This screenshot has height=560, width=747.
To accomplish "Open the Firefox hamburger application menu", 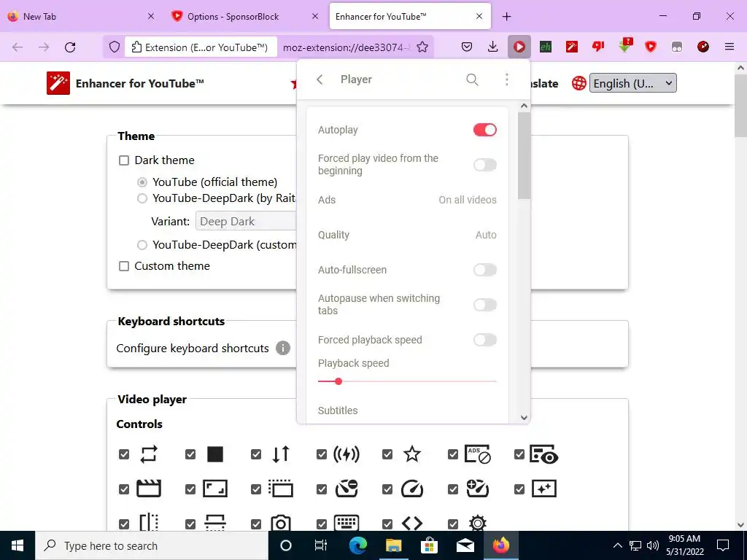I will click(729, 47).
